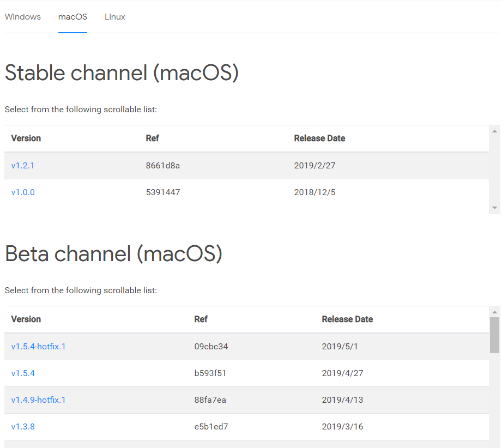Open the Linux tab
The width and height of the screenshot is (502, 448).
tap(115, 17)
